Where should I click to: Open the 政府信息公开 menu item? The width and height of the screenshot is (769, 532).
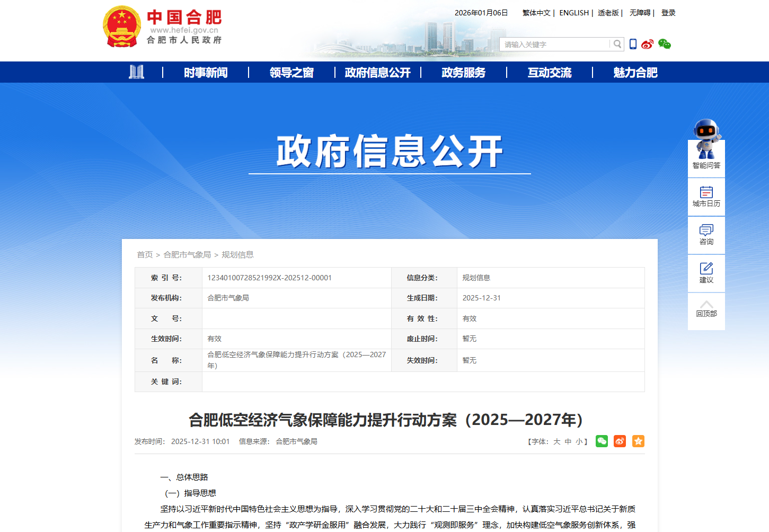tap(377, 72)
